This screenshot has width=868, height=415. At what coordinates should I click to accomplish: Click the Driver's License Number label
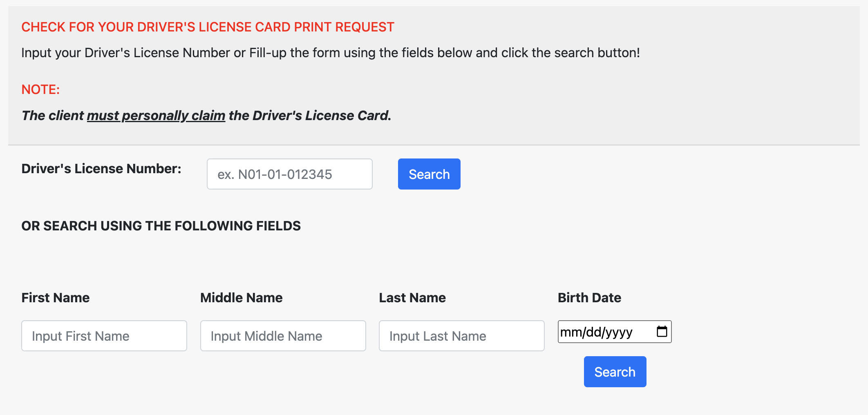[101, 169]
